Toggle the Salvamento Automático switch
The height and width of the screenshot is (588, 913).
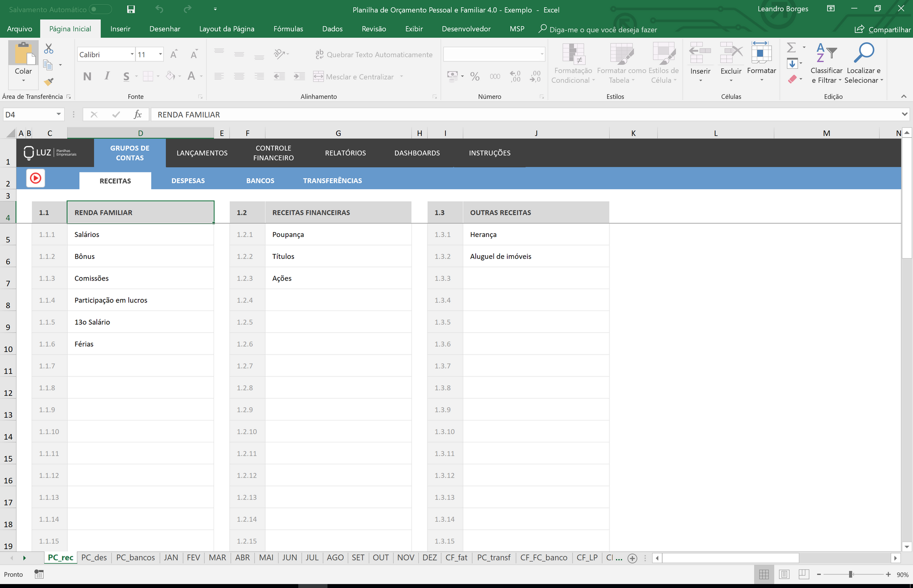coord(100,9)
